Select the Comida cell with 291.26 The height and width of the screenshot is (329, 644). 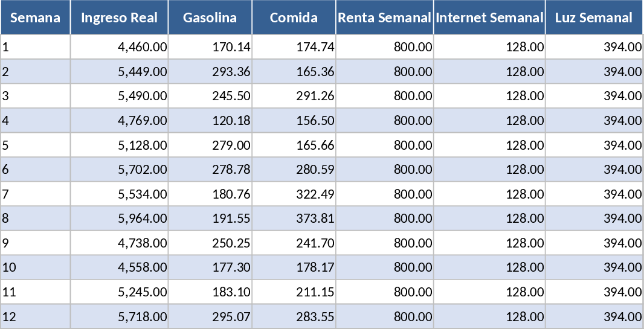[x=294, y=96]
